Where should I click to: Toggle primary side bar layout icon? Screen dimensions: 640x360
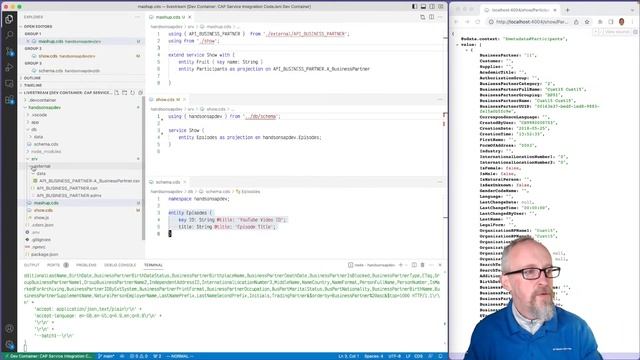pyautogui.click(x=415, y=7)
